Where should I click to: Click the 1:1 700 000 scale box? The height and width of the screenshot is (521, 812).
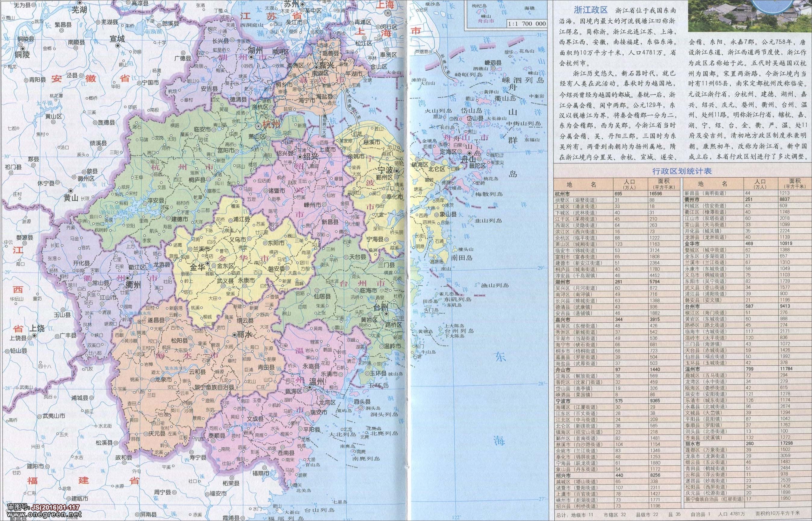[x=527, y=24]
